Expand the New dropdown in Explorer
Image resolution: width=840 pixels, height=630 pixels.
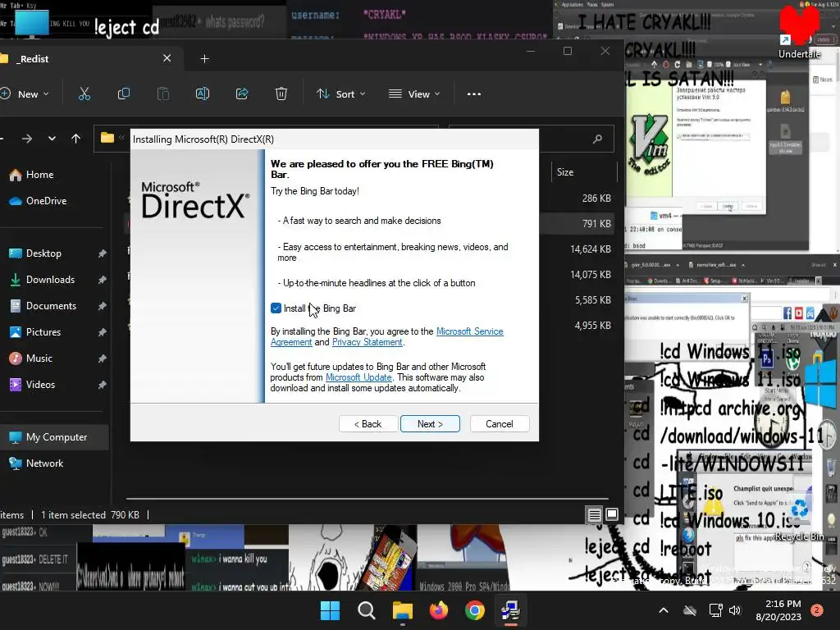coord(25,94)
